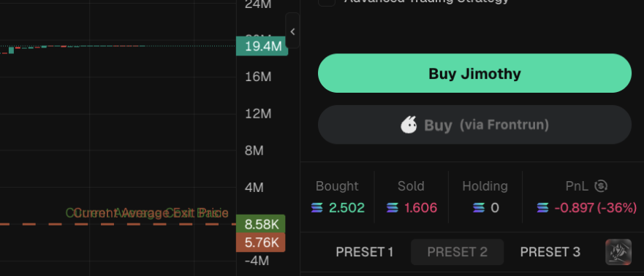Screen dimensions: 644x276
Task: Click the 19.4M current price label
Action: (x=262, y=46)
